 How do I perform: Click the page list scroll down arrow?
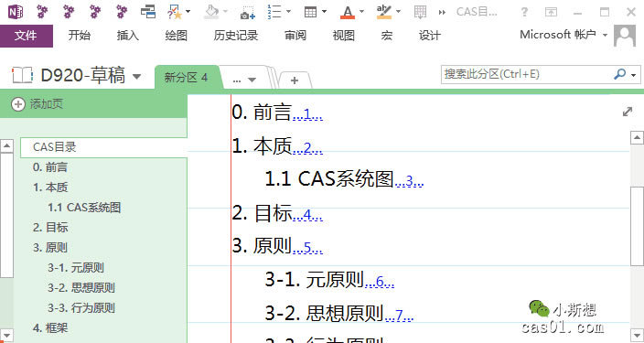point(7,335)
